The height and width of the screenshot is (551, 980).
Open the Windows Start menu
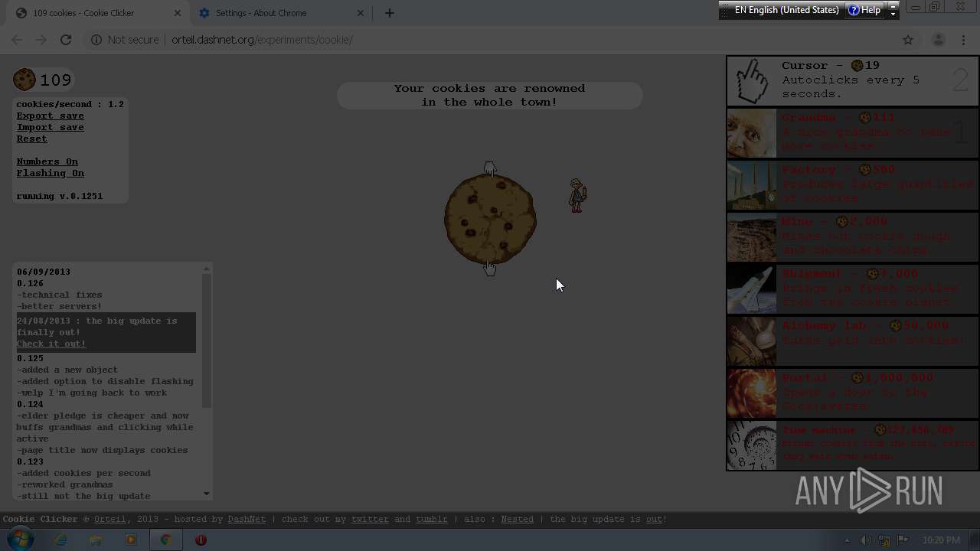click(x=21, y=540)
